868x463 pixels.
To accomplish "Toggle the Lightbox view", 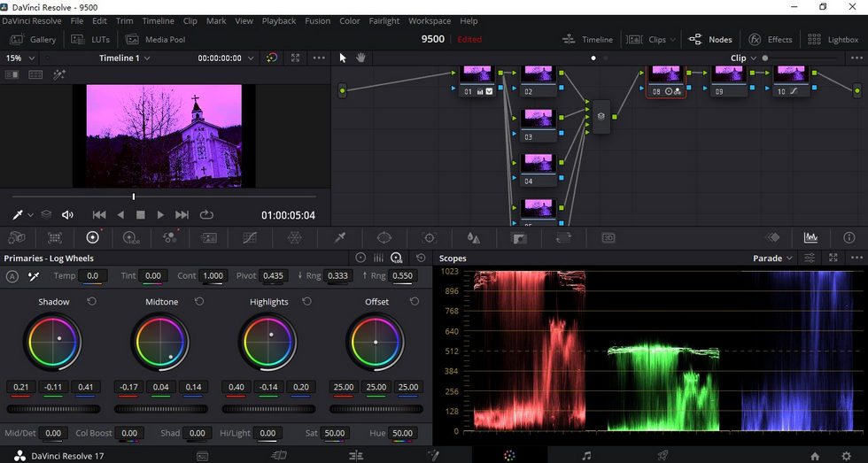I will [833, 39].
